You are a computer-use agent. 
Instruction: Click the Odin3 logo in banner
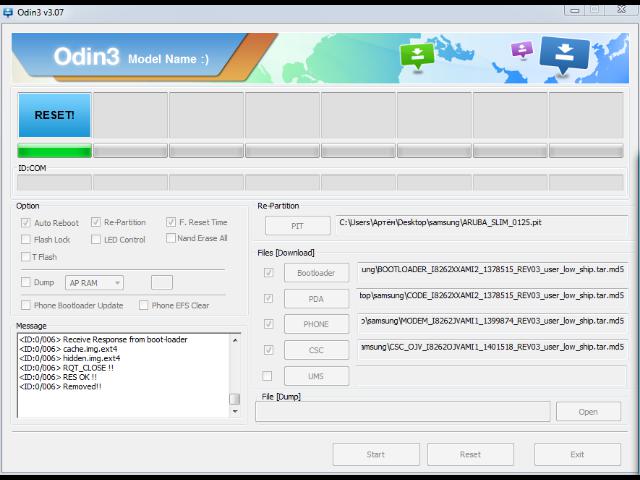tap(86, 58)
